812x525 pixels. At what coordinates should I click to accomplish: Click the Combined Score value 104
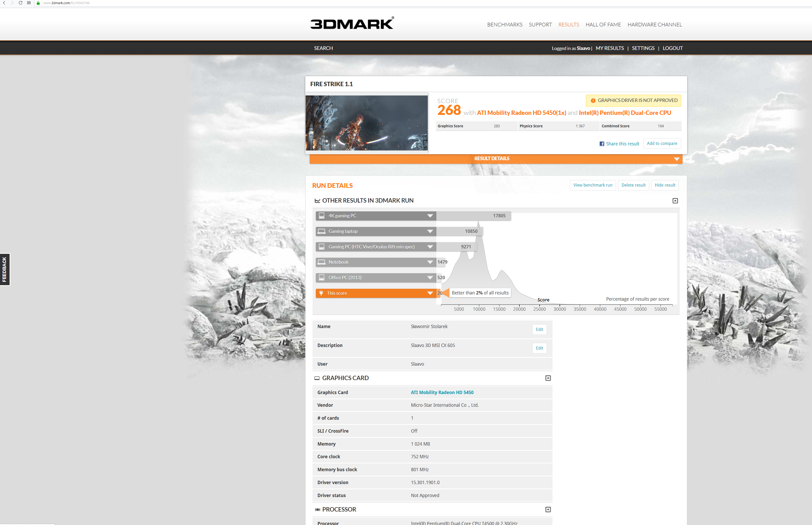coord(661,126)
